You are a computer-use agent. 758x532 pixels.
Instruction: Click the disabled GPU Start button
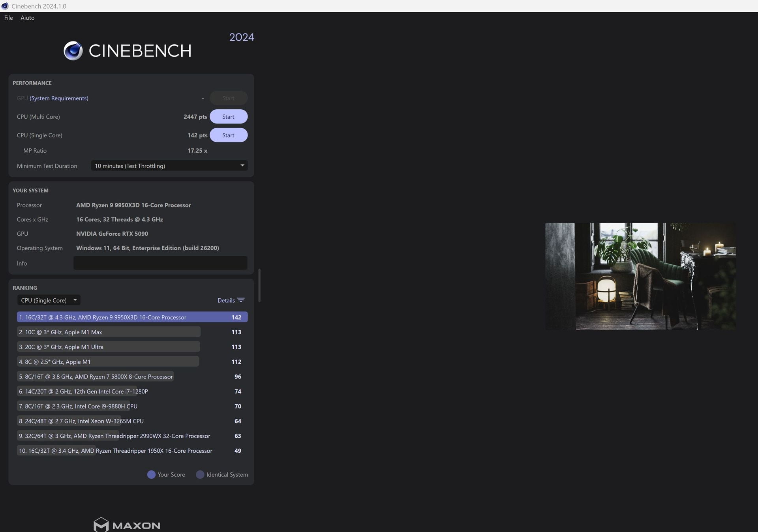229,98
